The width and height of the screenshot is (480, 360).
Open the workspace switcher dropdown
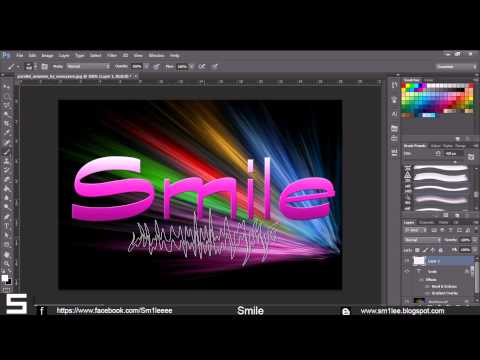[456, 67]
